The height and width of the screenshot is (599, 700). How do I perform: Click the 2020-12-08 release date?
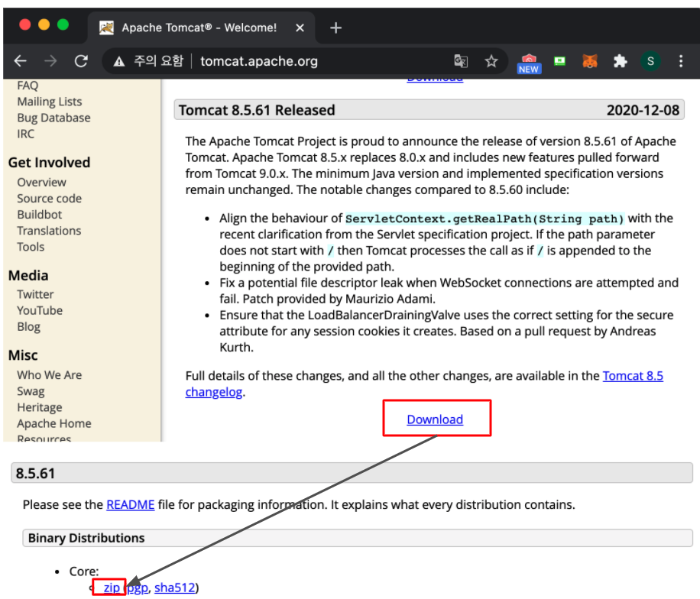pos(643,110)
